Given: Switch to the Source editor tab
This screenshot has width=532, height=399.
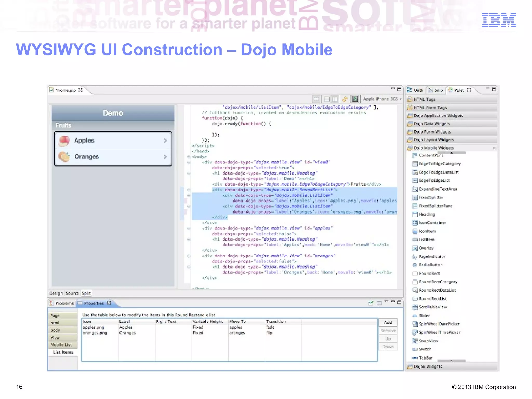Looking at the screenshot, I should click(72, 293).
